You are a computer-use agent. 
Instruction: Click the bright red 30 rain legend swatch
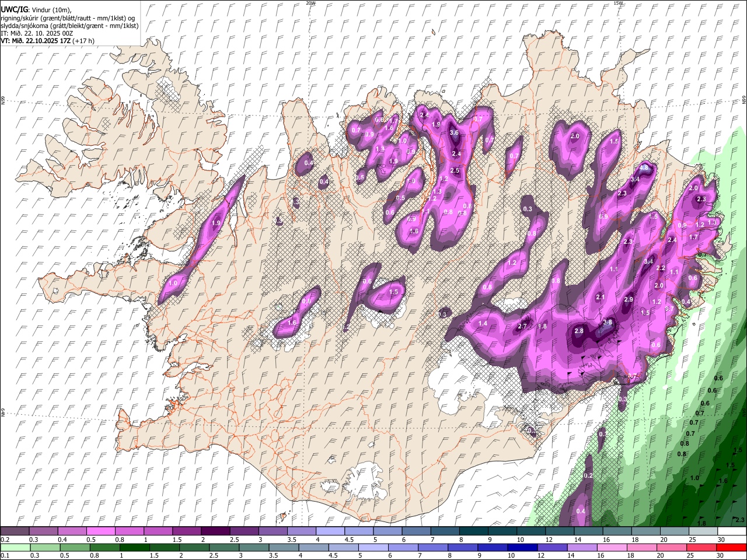pos(731,547)
